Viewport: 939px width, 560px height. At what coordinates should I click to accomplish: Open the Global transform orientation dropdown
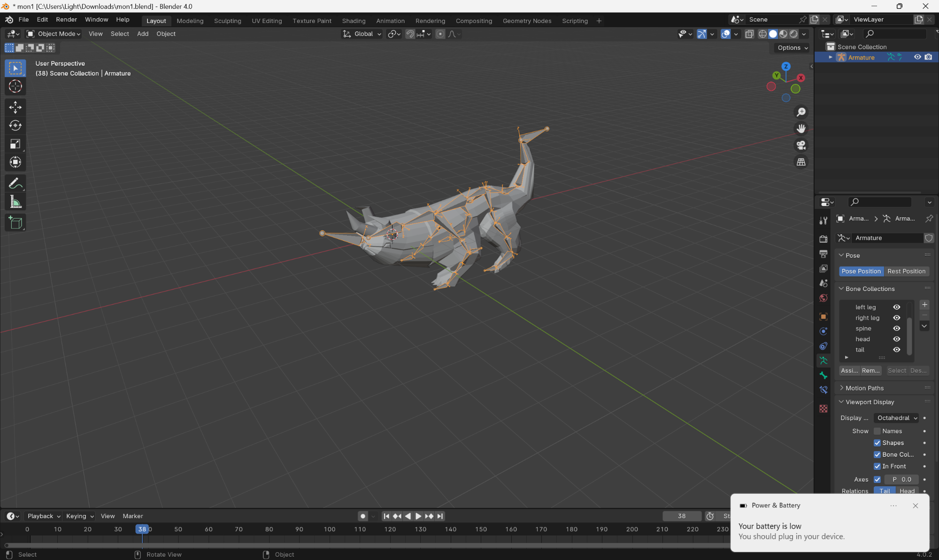(362, 34)
